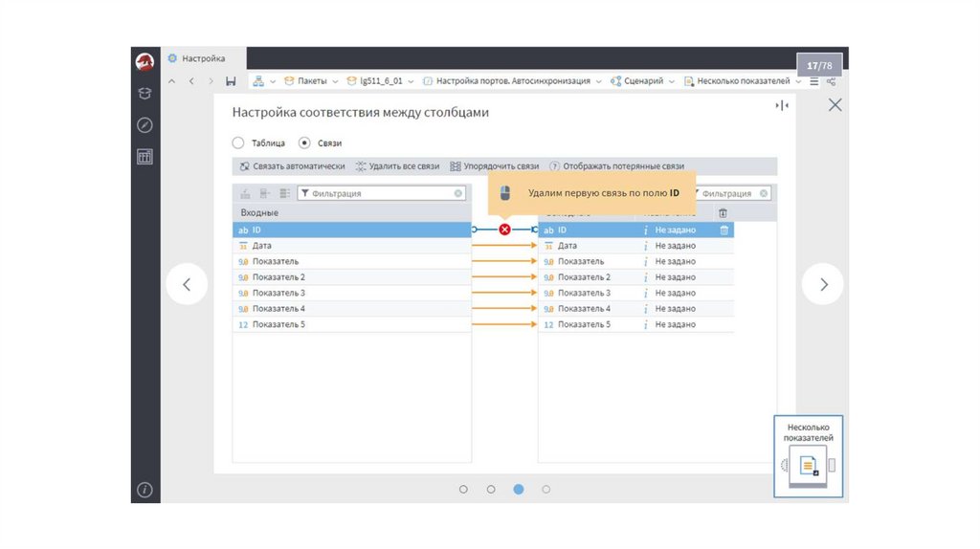Select the third slide indicator dot
The height and width of the screenshot is (549, 980).
(x=519, y=489)
